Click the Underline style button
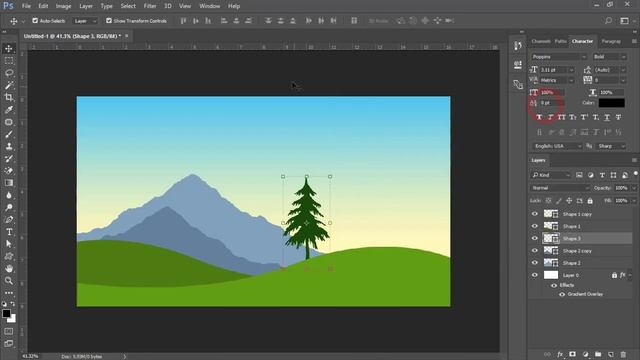640x360 pixels. pos(607,118)
